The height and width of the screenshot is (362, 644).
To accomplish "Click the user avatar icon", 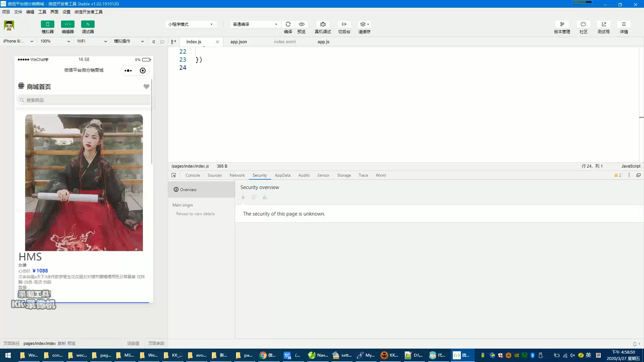I will click(x=9, y=25).
